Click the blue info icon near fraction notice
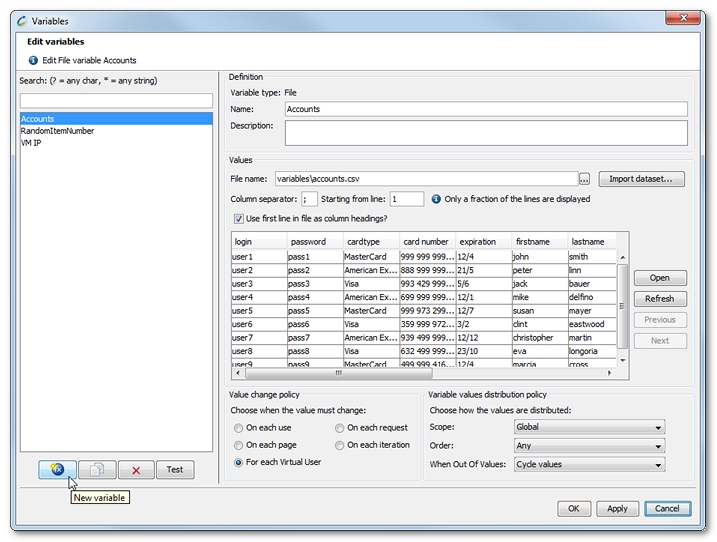The image size is (717, 542). 436,199
